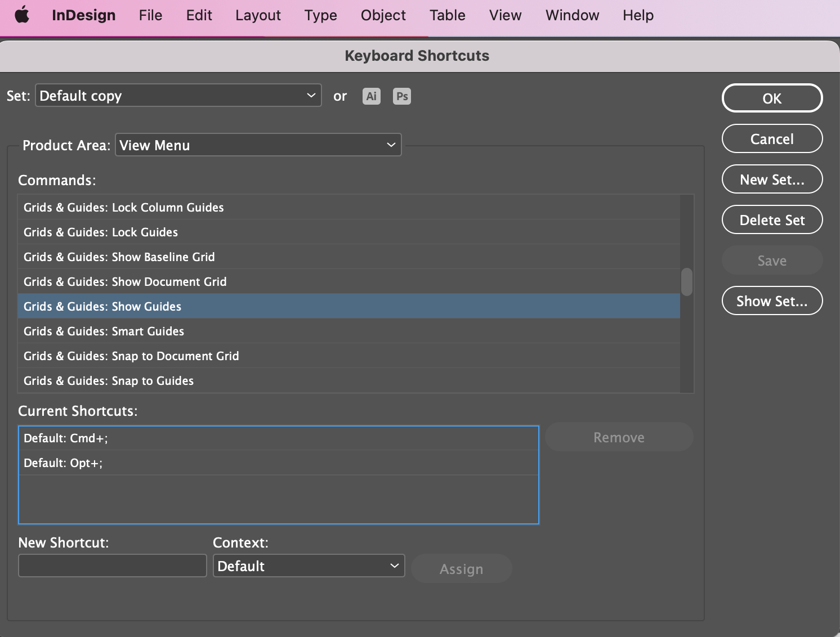Click the Assign button
This screenshot has height=637, width=840.
(461, 568)
